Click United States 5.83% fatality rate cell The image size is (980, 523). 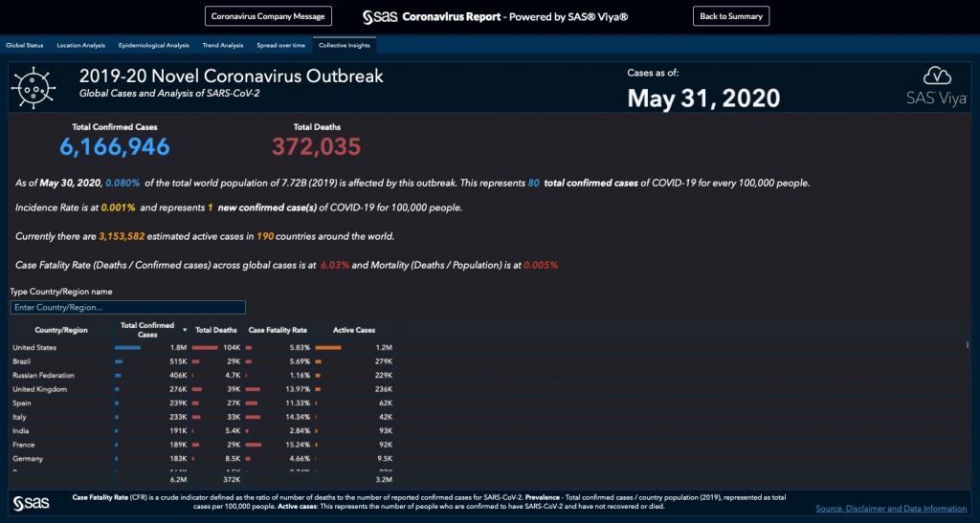pos(278,348)
